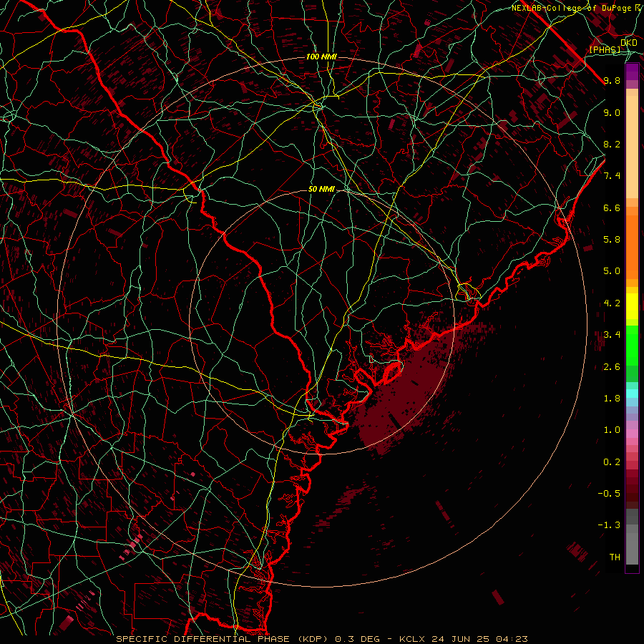Click the -1.3 scale value
The width and height of the screenshot is (644, 644).
[609, 525]
